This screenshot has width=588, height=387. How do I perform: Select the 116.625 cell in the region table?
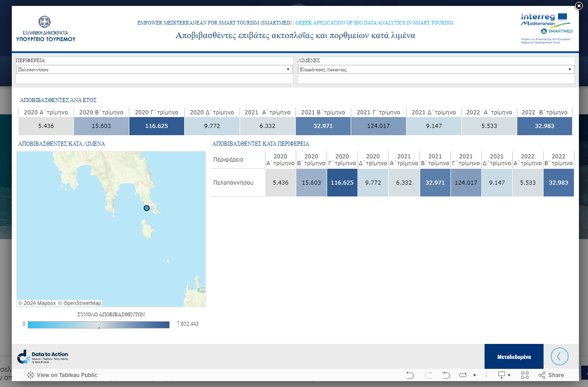click(x=342, y=183)
